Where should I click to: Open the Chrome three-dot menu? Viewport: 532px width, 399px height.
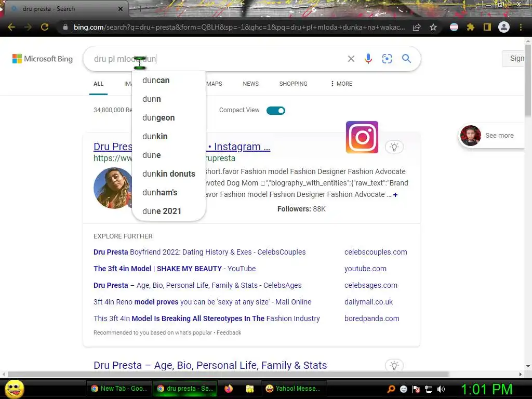(x=521, y=27)
